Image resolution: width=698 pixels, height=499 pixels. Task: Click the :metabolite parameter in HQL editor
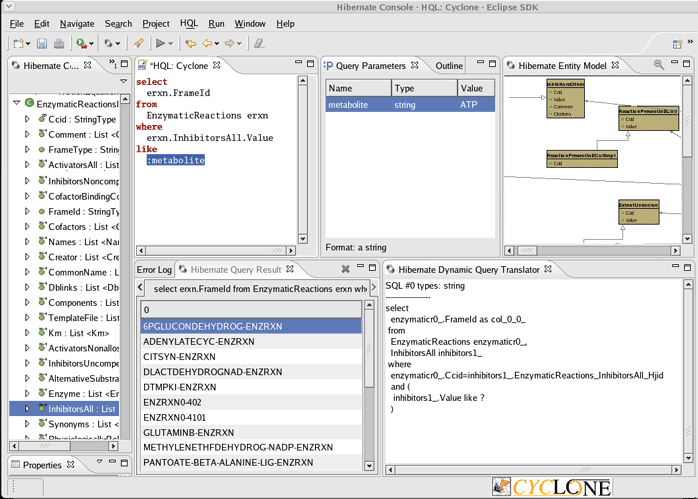tap(176, 160)
